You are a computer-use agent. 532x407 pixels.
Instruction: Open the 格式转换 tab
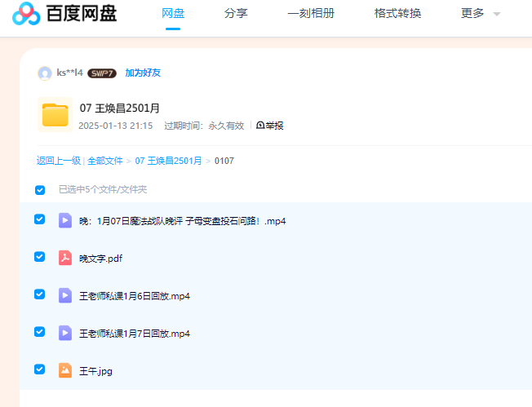[397, 13]
